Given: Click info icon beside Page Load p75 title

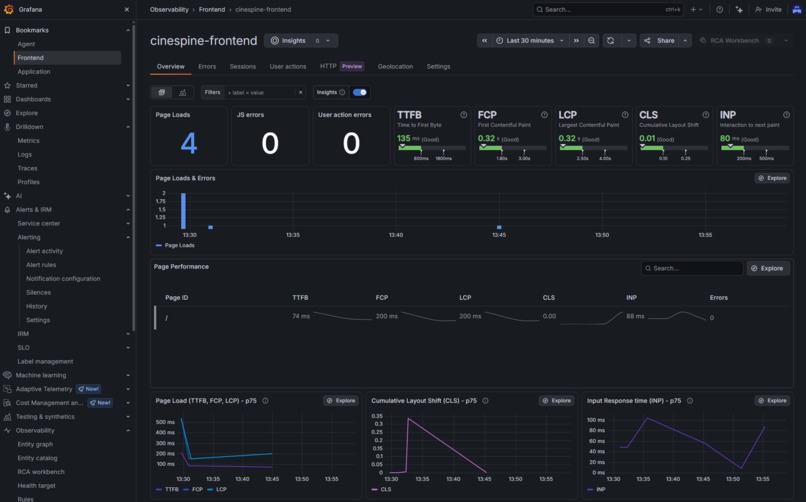Looking at the screenshot, I should [265, 401].
